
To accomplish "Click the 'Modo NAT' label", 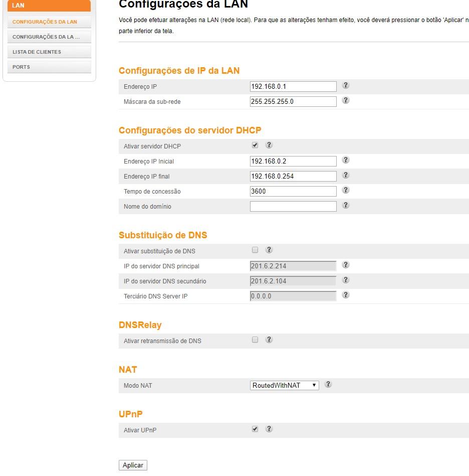I will pyautogui.click(x=138, y=386).
